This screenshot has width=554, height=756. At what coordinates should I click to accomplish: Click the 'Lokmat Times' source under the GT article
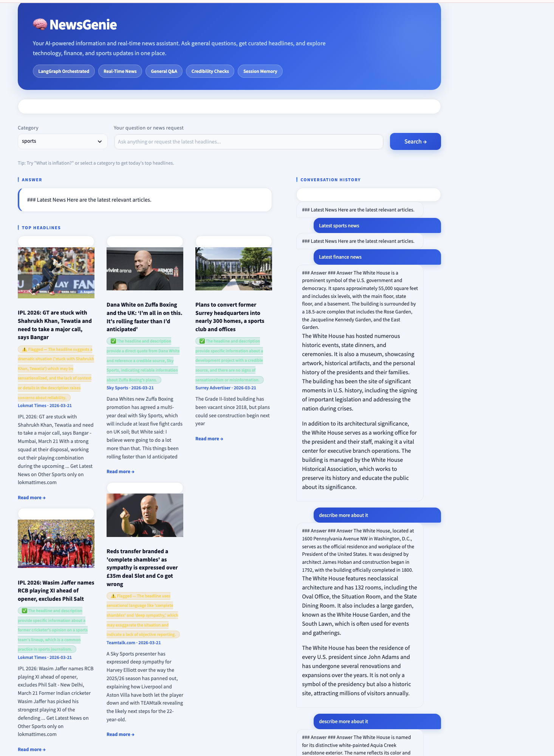coord(45,406)
